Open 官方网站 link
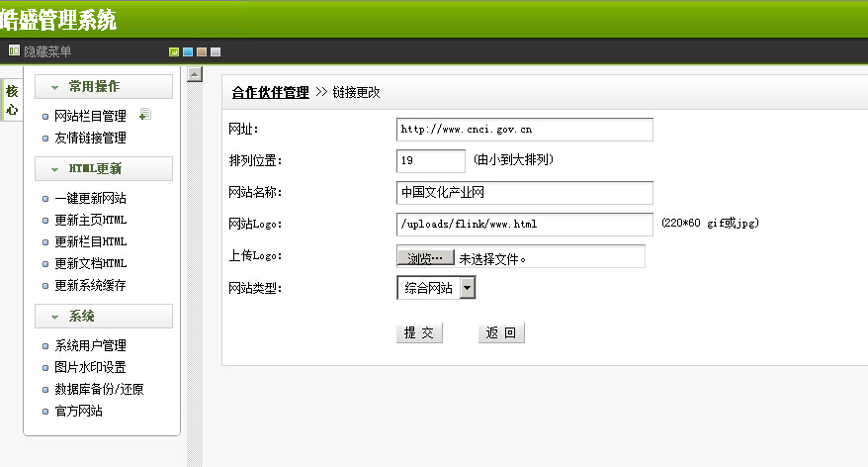 click(79, 411)
